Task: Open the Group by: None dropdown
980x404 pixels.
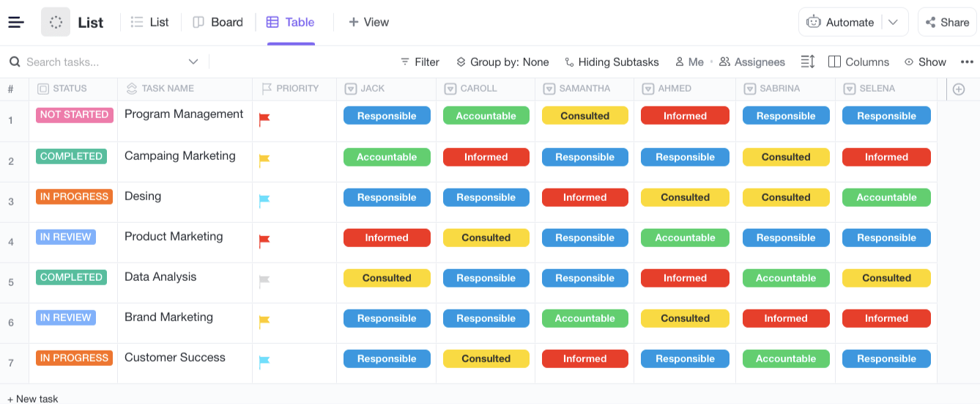Action: pyautogui.click(x=502, y=62)
